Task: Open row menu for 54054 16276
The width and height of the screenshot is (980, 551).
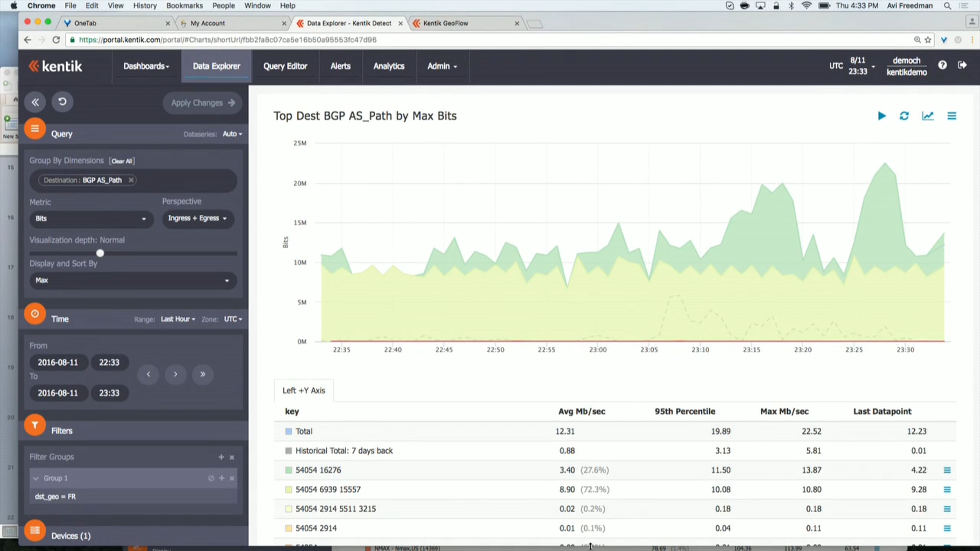Action: point(947,470)
